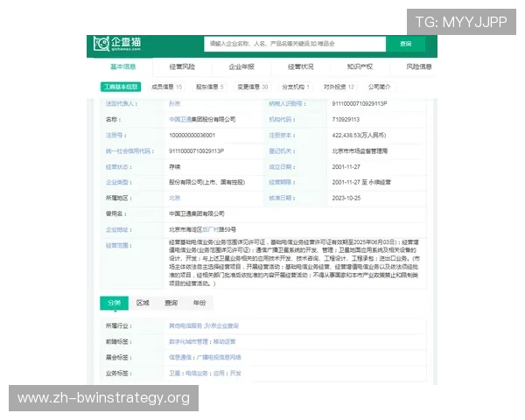The width and height of the screenshot is (525, 420).
Task: Open the 企业年报 tab
Action: click(241, 66)
